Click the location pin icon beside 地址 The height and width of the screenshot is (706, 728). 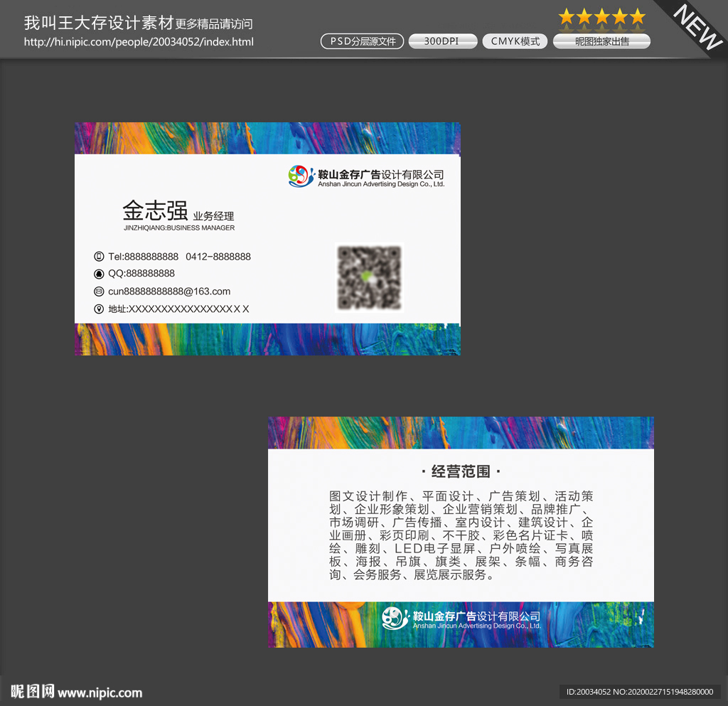tap(98, 309)
